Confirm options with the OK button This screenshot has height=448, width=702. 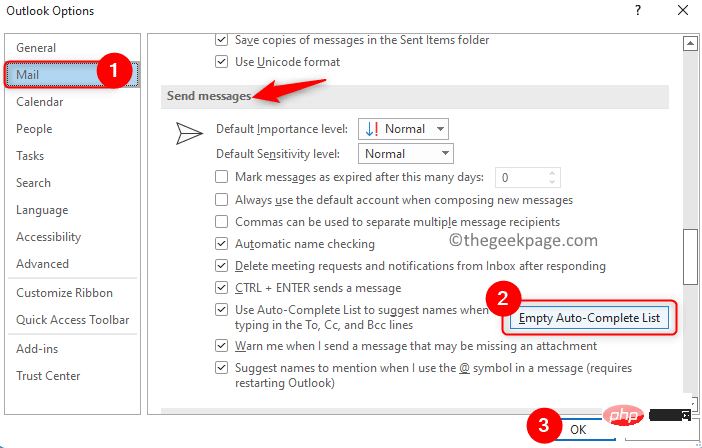(x=578, y=430)
